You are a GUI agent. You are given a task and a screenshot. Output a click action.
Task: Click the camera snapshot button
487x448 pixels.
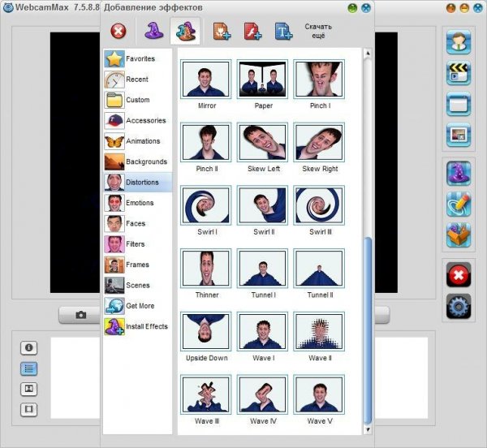80,315
